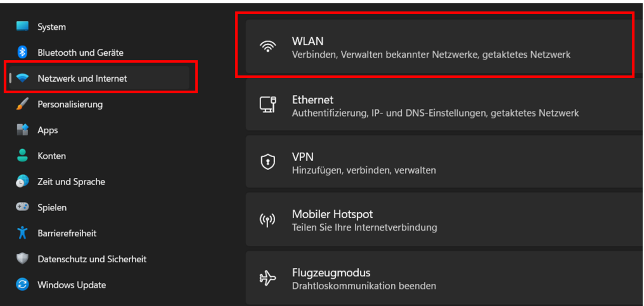The height and width of the screenshot is (306, 644).
Task: Open Mobiler Hotspot settings
Action: [443, 220]
